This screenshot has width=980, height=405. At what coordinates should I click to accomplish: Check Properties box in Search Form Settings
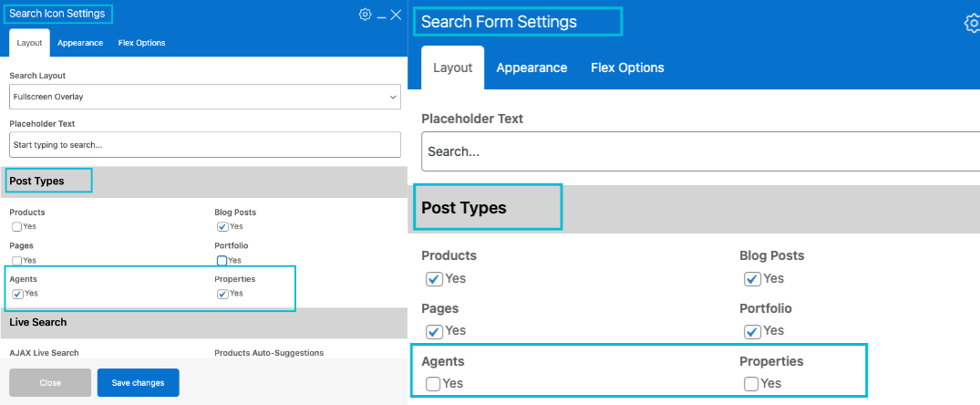point(751,384)
